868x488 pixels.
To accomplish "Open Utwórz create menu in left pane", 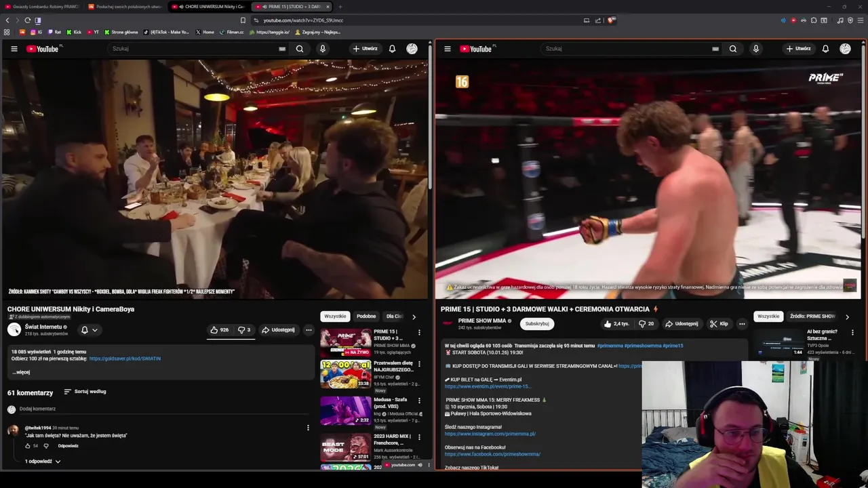I will (365, 49).
